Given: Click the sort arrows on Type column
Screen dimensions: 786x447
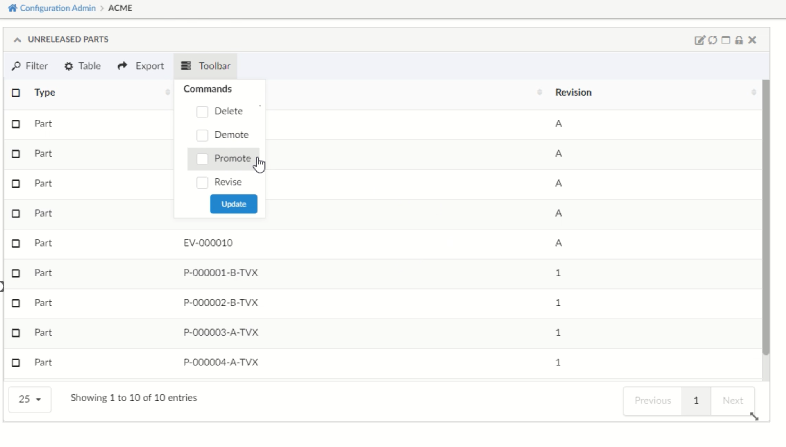Looking at the screenshot, I should click(167, 93).
